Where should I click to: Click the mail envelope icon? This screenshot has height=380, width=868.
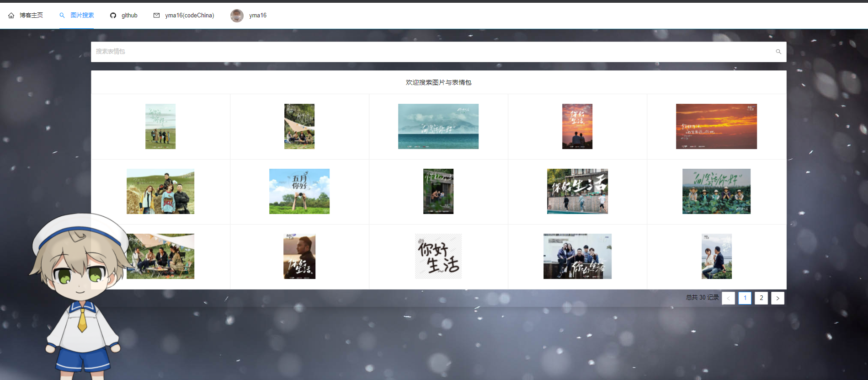[157, 16]
